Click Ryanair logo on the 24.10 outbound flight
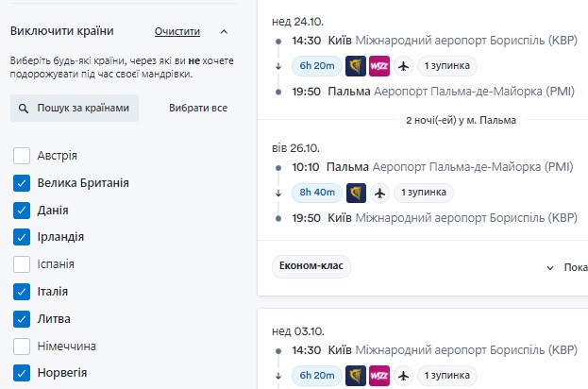Viewport: 588px width, 389px height. click(x=356, y=66)
